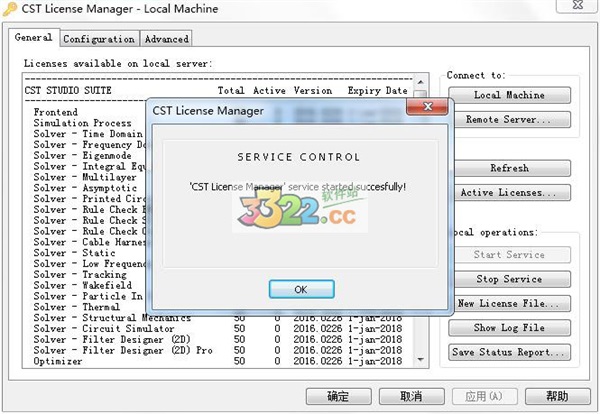This screenshot has width=600, height=414.
Task: Load a New License File
Action: point(509,303)
